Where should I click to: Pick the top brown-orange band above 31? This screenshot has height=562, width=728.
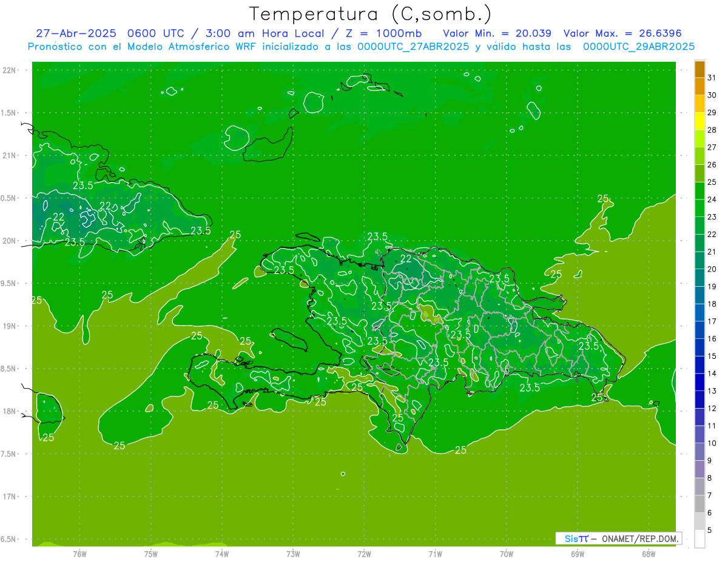pyautogui.click(x=699, y=70)
